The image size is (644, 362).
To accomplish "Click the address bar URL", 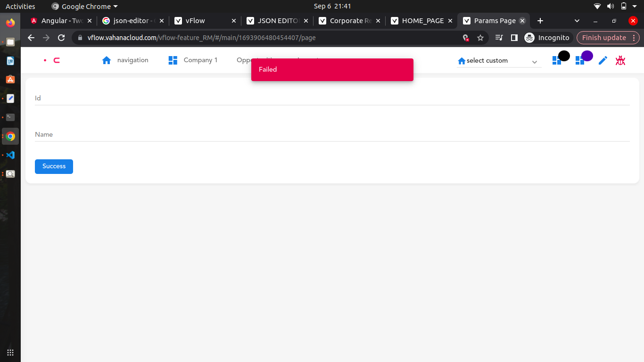I will 202,38.
